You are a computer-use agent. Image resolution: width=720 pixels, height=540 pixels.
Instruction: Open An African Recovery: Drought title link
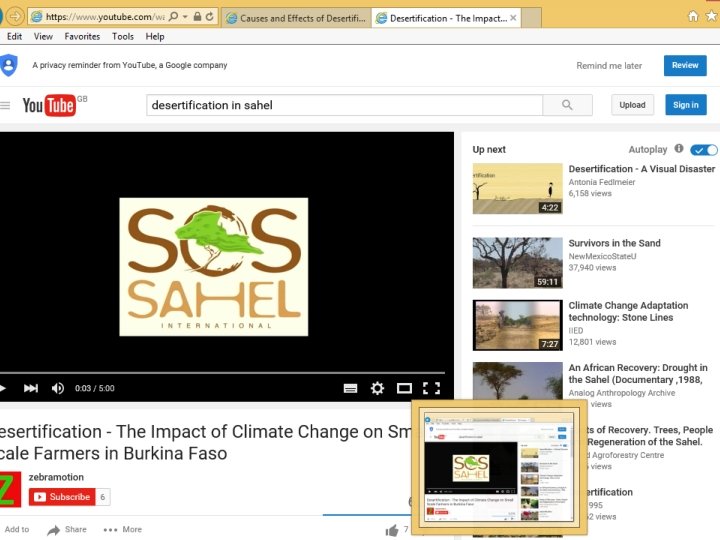click(638, 374)
